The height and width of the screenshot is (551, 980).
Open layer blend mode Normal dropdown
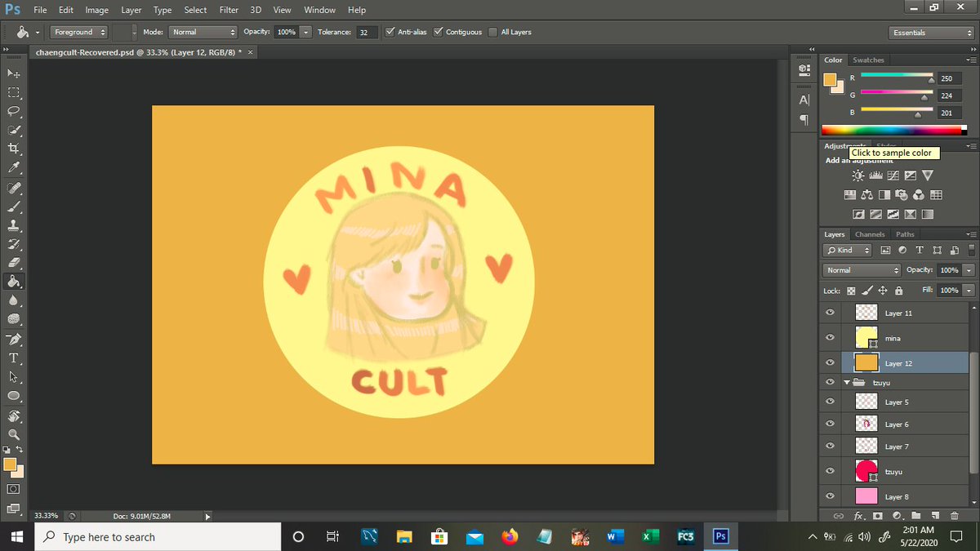pos(862,270)
